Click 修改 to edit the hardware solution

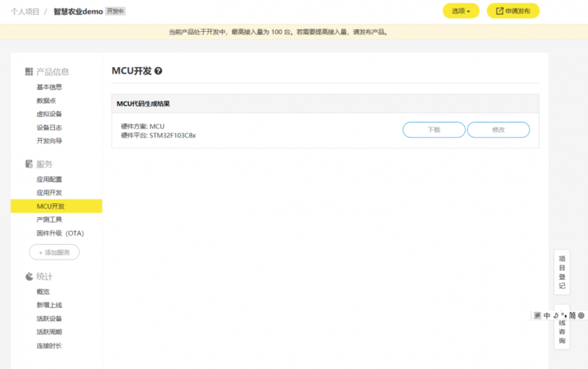click(498, 130)
